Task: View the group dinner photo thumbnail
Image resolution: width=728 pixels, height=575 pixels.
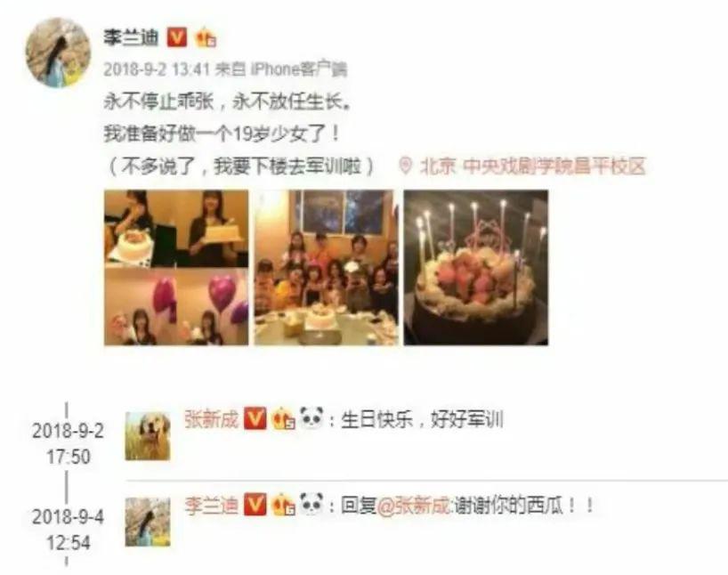Action: click(x=326, y=268)
